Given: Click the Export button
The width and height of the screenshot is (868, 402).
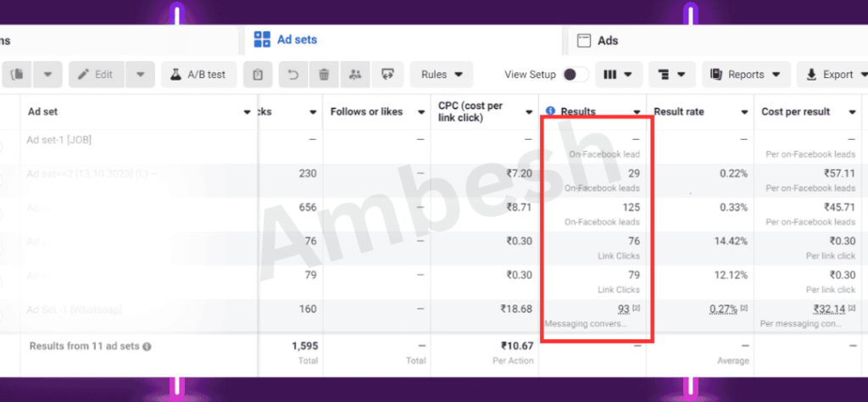Looking at the screenshot, I should tap(831, 75).
